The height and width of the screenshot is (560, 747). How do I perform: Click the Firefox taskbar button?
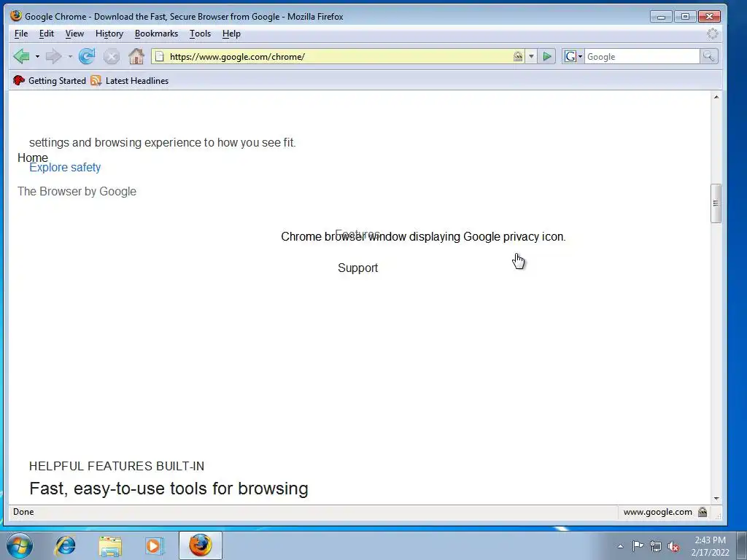click(x=201, y=545)
